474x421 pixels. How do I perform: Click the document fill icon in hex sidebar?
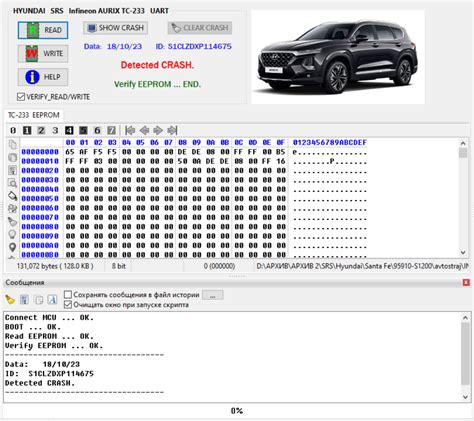tap(12, 170)
